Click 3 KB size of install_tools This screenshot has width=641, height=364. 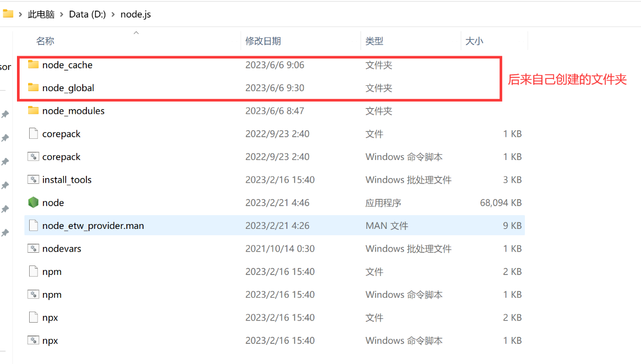tap(512, 180)
